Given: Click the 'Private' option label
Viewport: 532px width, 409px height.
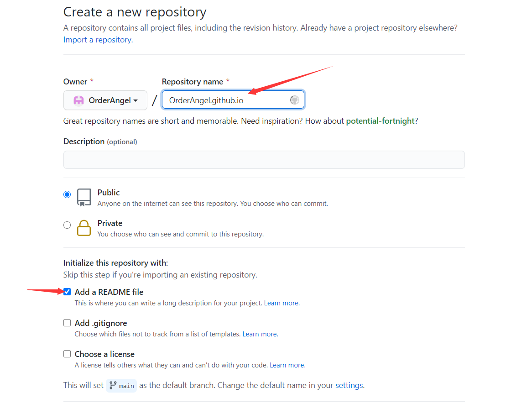Looking at the screenshot, I should (x=110, y=223).
